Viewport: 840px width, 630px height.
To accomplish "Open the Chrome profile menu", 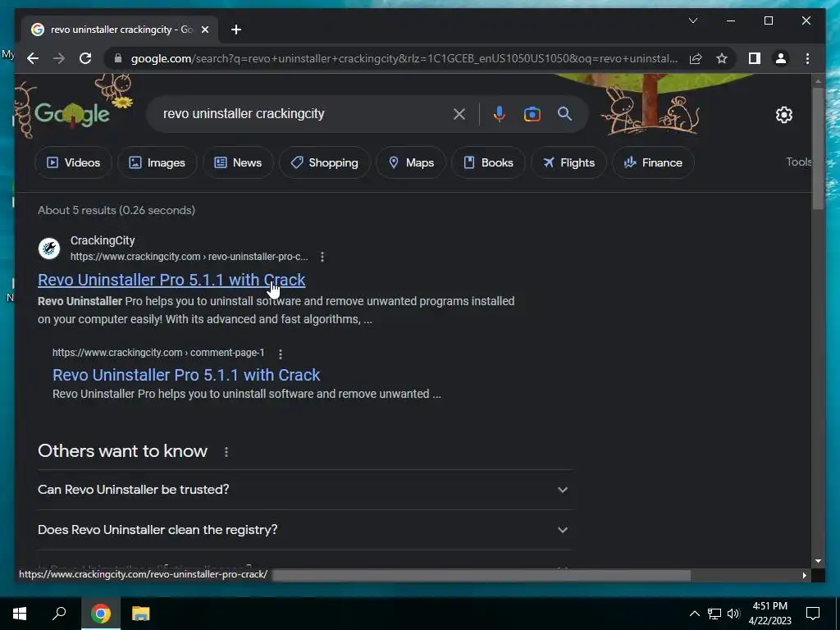I will tap(781, 58).
